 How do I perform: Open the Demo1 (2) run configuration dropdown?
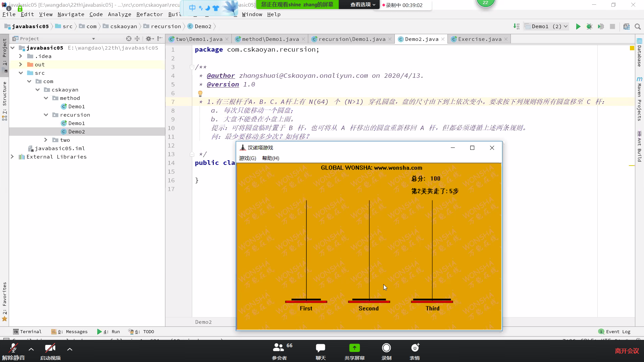547,26
